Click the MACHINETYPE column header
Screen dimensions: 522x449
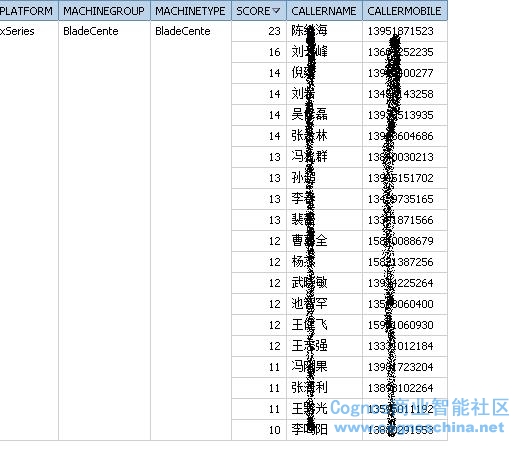click(x=190, y=11)
